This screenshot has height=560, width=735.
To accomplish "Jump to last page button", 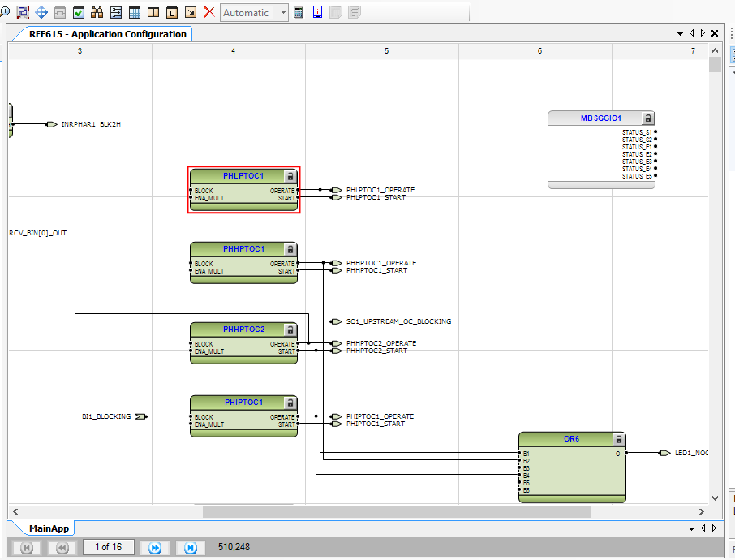I will 191,547.
